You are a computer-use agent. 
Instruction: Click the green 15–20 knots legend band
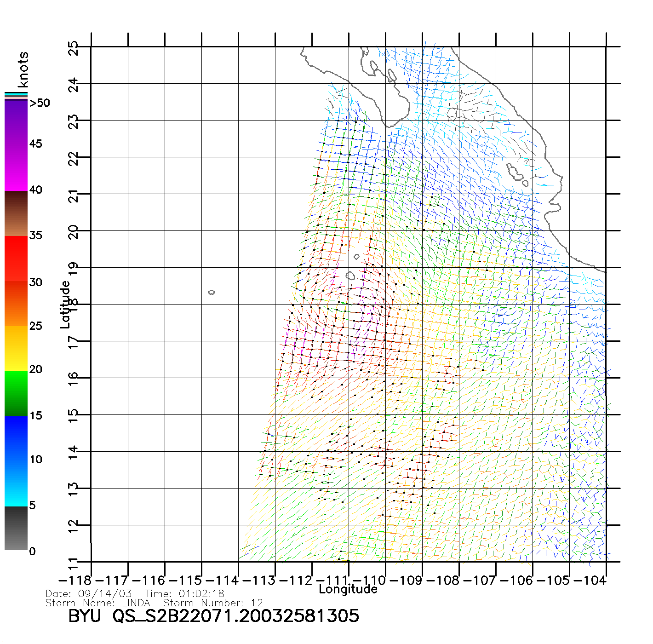click(x=16, y=394)
